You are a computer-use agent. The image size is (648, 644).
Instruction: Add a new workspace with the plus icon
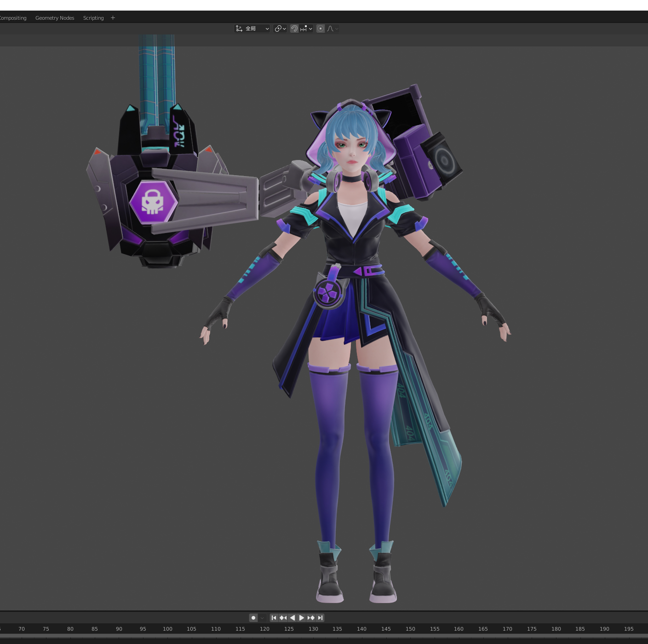tap(113, 18)
